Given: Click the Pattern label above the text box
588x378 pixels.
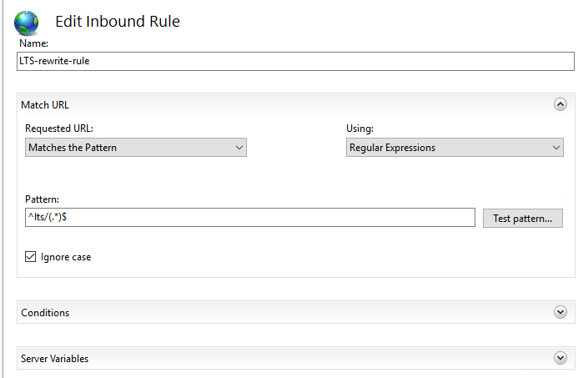Looking at the screenshot, I should tap(42, 199).
